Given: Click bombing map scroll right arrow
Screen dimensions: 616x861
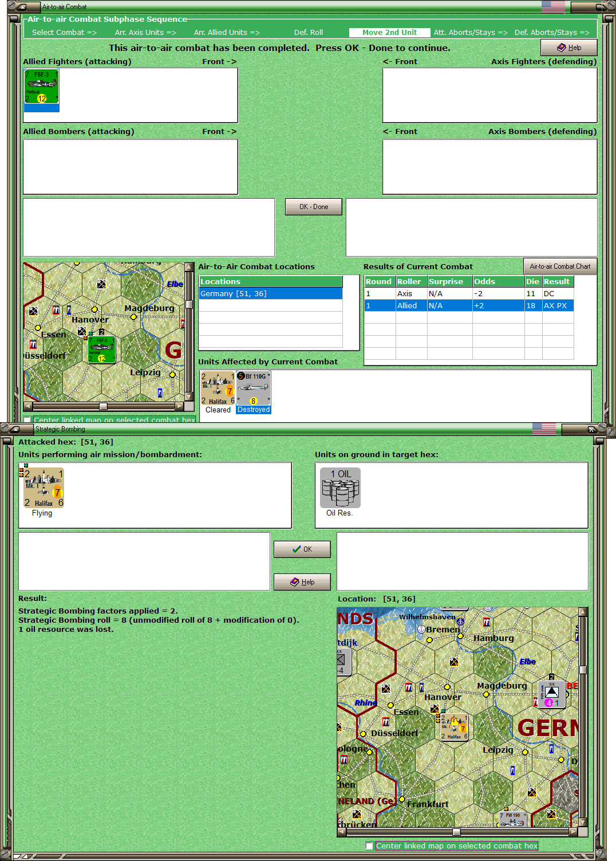Looking at the screenshot, I should [x=574, y=832].
